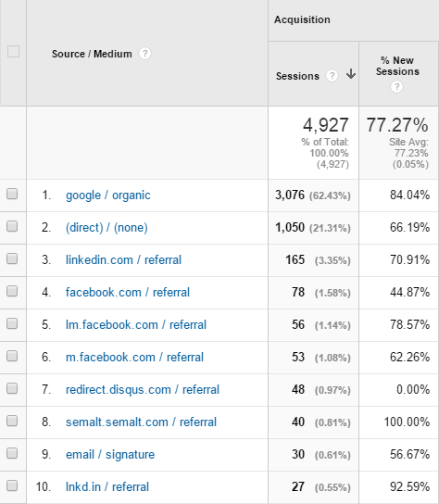Click the Sessions help question mark
This screenshot has height=504, width=439.
point(332,76)
